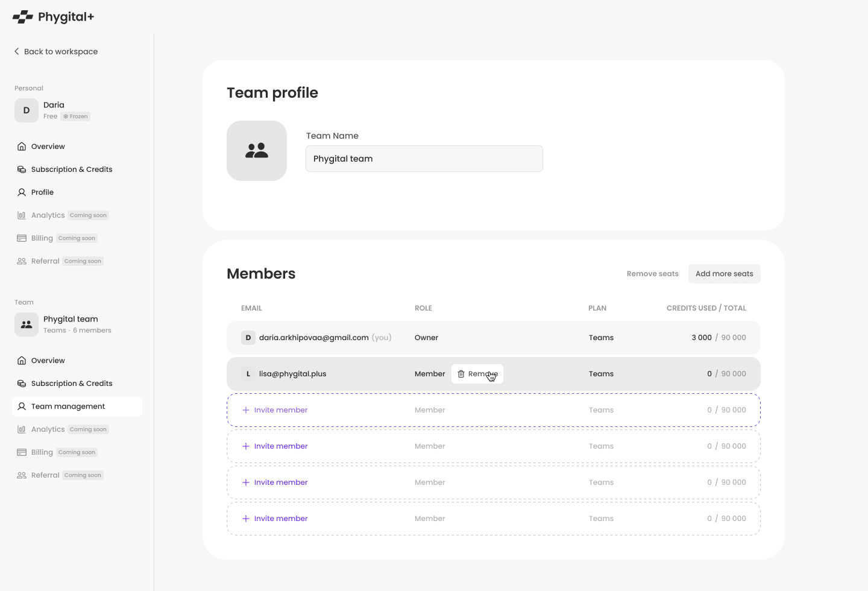
Task: Select Team management in sidebar
Action: [x=68, y=406]
